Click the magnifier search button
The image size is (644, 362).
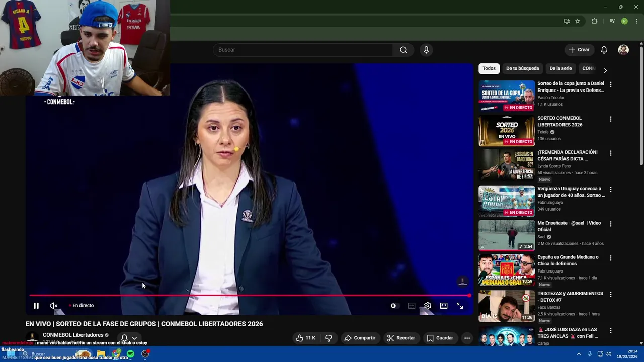[404, 50]
